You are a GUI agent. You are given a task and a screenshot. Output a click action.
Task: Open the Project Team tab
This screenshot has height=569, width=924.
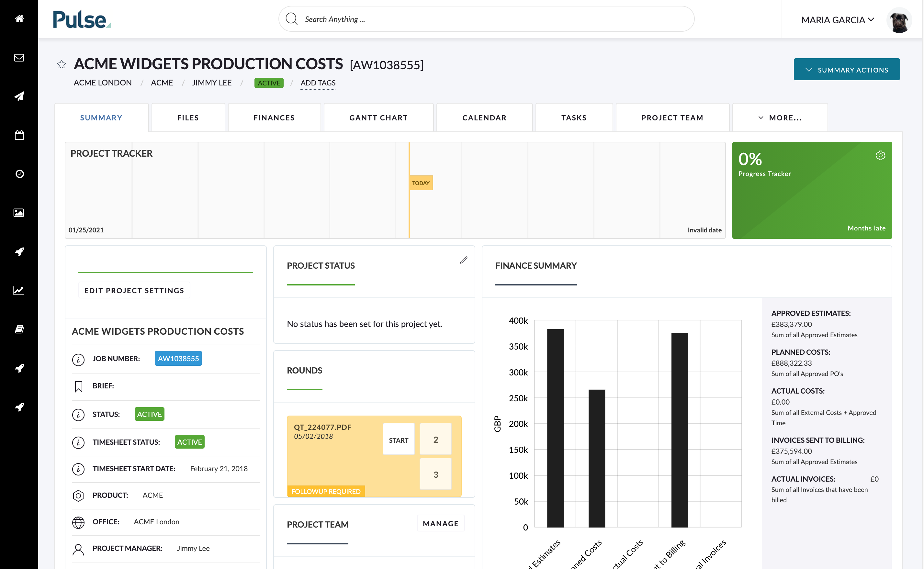pyautogui.click(x=672, y=118)
